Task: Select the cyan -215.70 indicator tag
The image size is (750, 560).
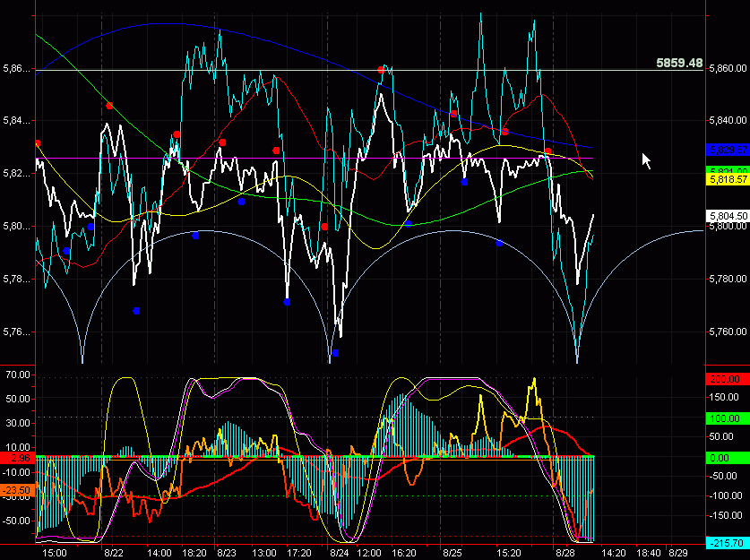Action: pos(728,543)
